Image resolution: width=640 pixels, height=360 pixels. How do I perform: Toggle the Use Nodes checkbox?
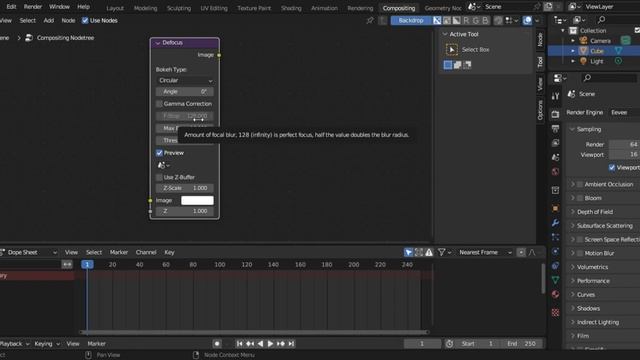(85, 20)
